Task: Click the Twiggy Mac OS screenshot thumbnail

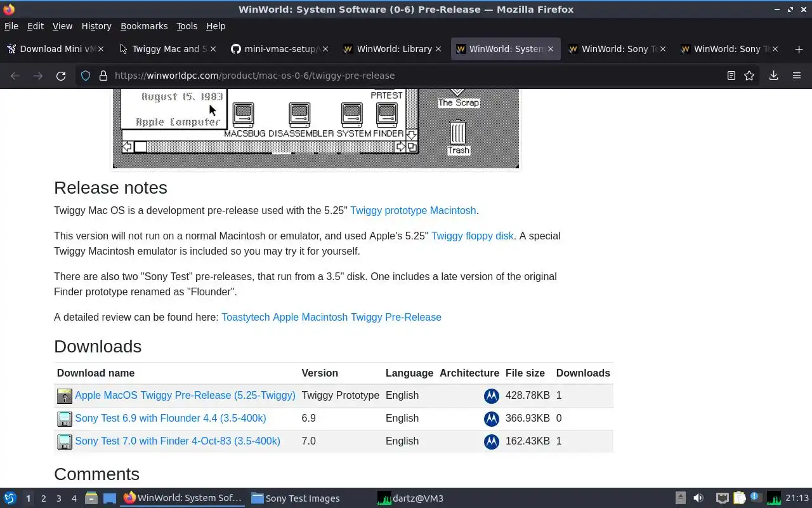Action: point(316,129)
